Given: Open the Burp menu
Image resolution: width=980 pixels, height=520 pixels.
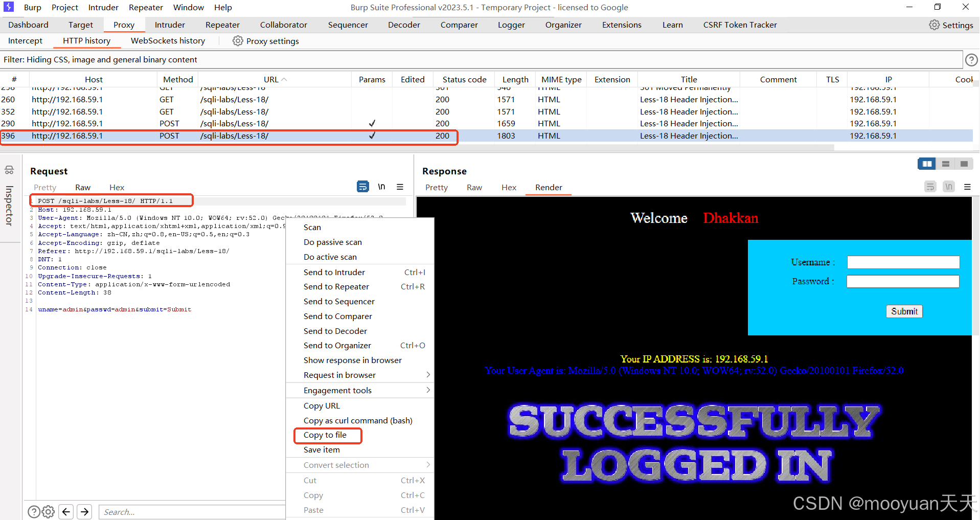Looking at the screenshot, I should pyautogui.click(x=33, y=7).
